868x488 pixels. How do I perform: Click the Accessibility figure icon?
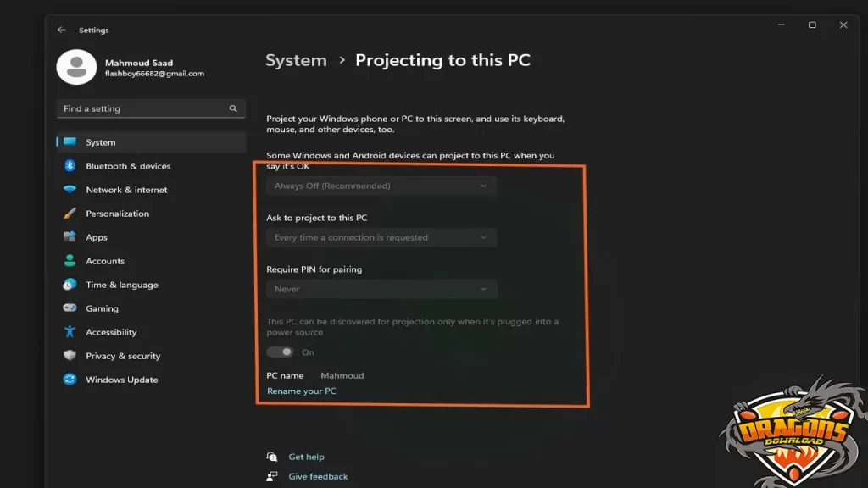point(70,332)
